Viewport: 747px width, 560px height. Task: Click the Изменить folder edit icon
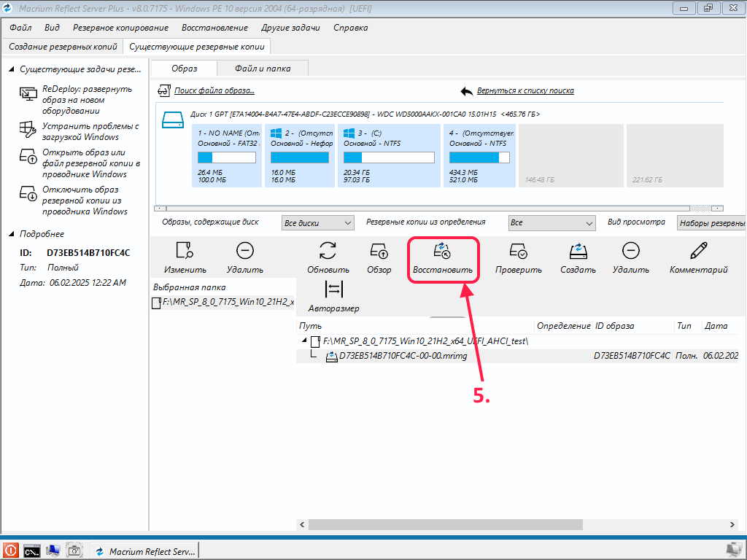[x=185, y=252]
